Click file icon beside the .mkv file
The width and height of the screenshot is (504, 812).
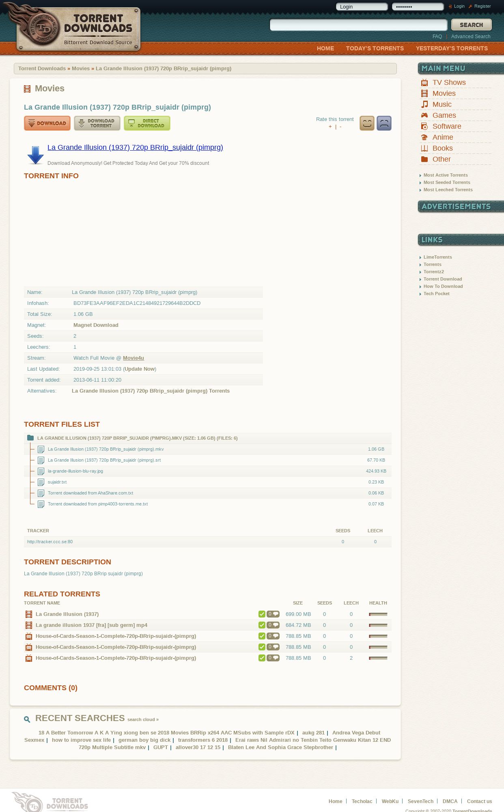[41, 449]
